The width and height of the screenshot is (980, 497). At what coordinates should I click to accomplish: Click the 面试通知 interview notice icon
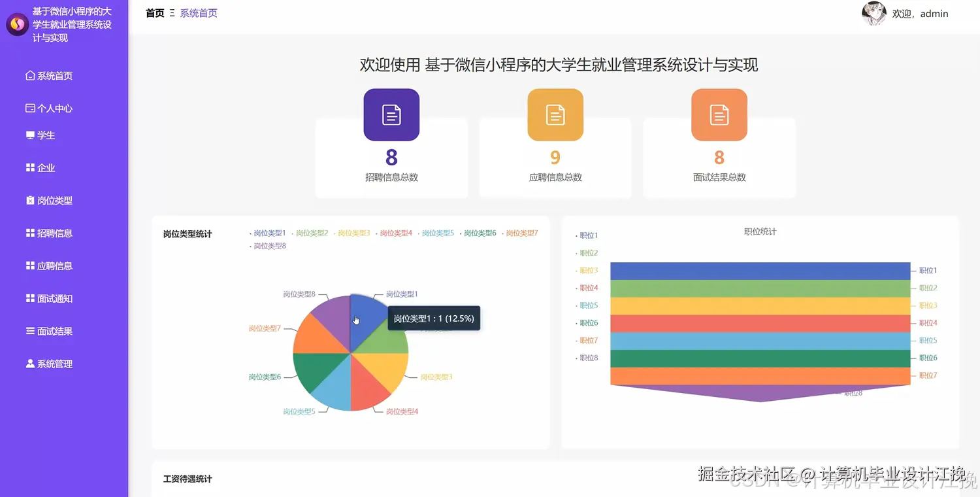coord(29,298)
